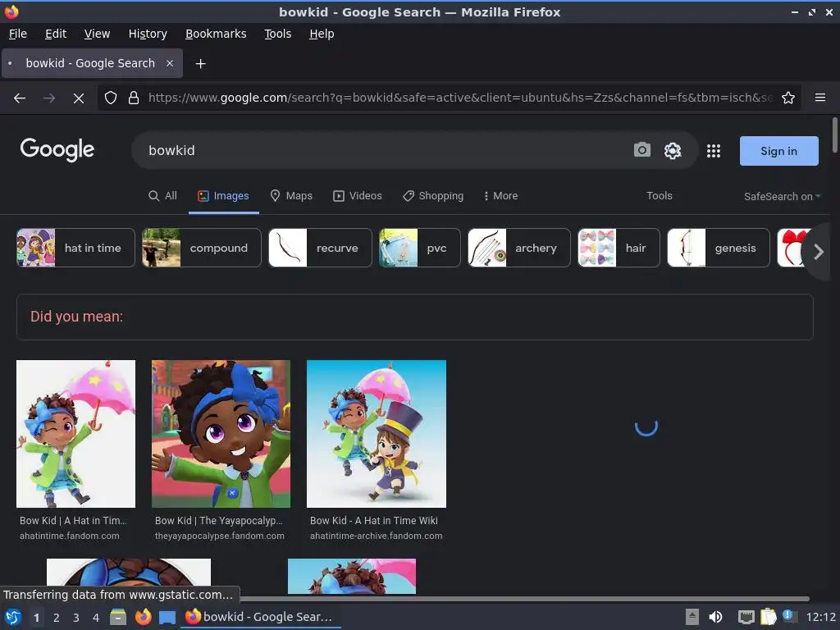Show more suggestion chips with right arrow

(x=818, y=251)
